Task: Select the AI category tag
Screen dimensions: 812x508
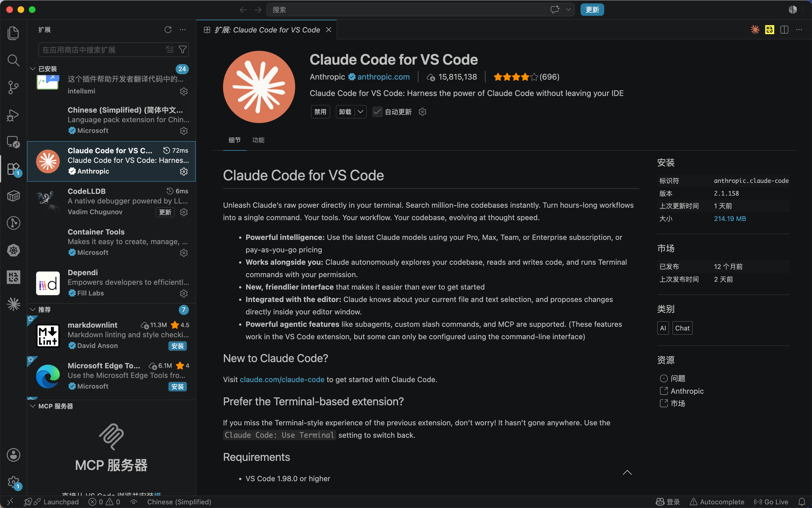Action: point(663,328)
